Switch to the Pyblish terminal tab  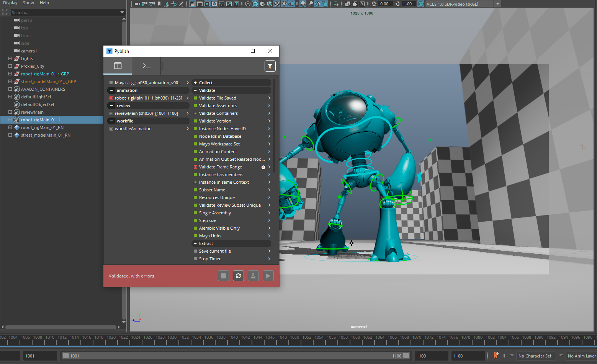coord(146,66)
